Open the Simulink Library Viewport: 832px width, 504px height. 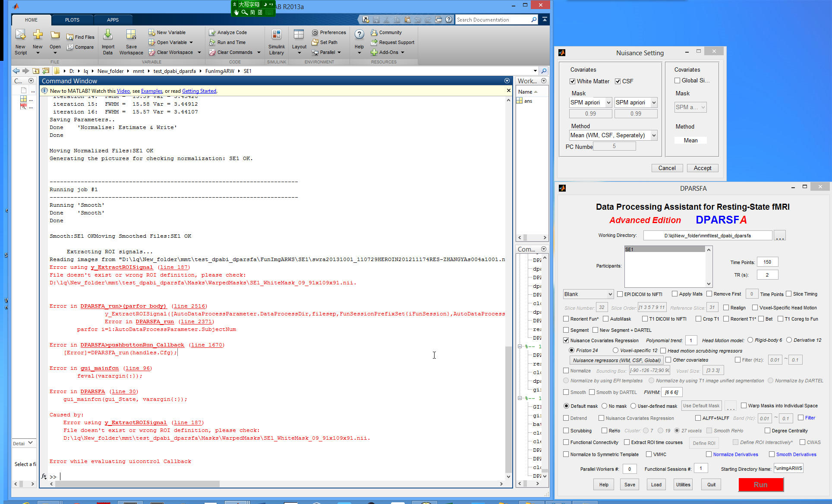(276, 35)
